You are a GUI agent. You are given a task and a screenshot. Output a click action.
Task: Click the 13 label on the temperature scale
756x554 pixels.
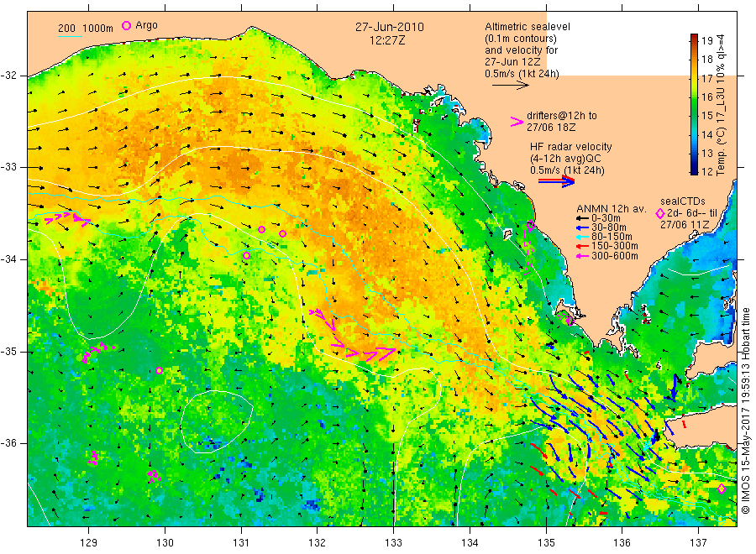tap(707, 154)
